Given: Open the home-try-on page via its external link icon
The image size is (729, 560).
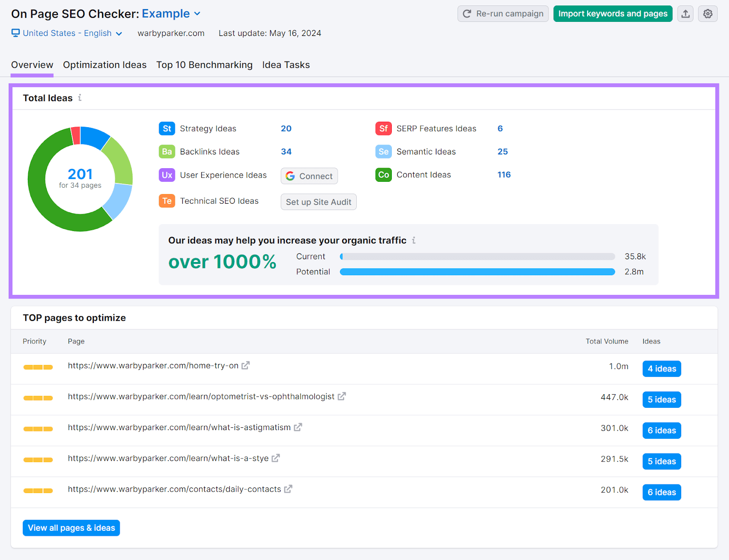Looking at the screenshot, I should pyautogui.click(x=246, y=365).
